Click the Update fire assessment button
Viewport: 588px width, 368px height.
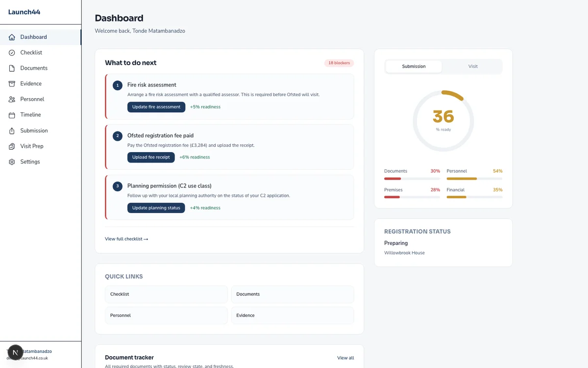pyautogui.click(x=156, y=107)
